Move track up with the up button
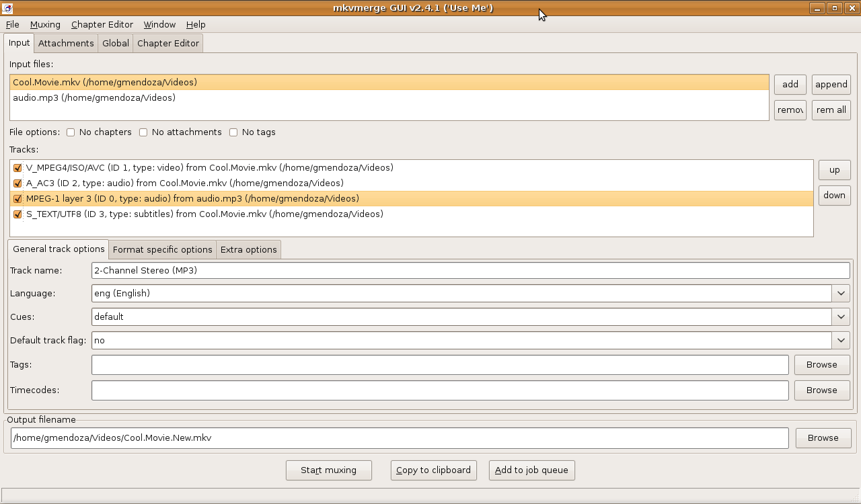Image resolution: width=861 pixels, height=504 pixels. tap(834, 170)
